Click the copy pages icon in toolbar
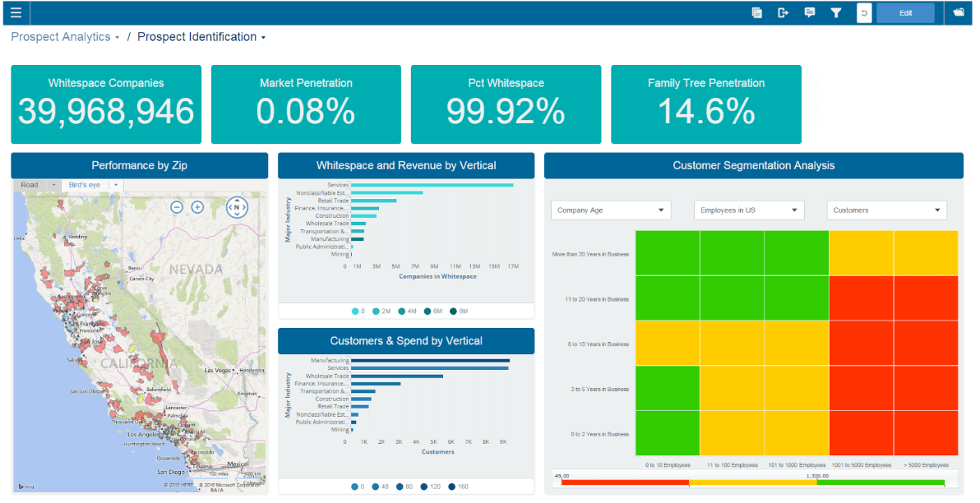Screen dimensions: 980x503 click(x=756, y=12)
